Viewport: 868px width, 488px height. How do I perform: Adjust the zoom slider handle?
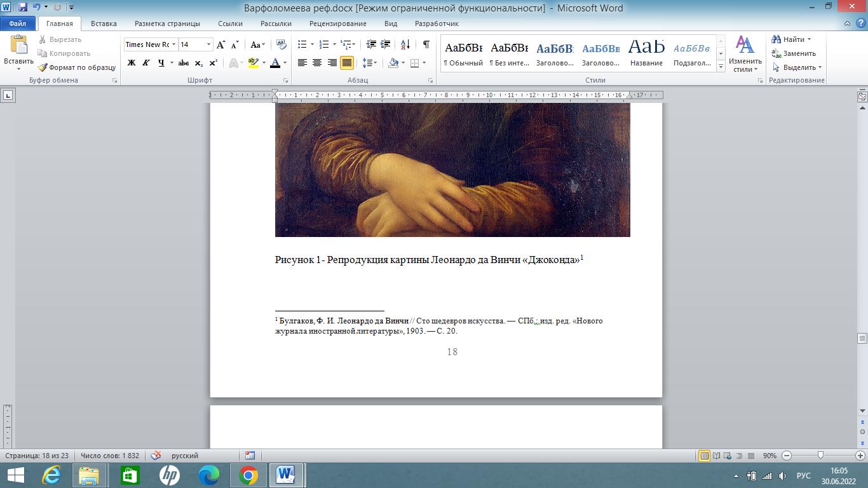click(821, 456)
